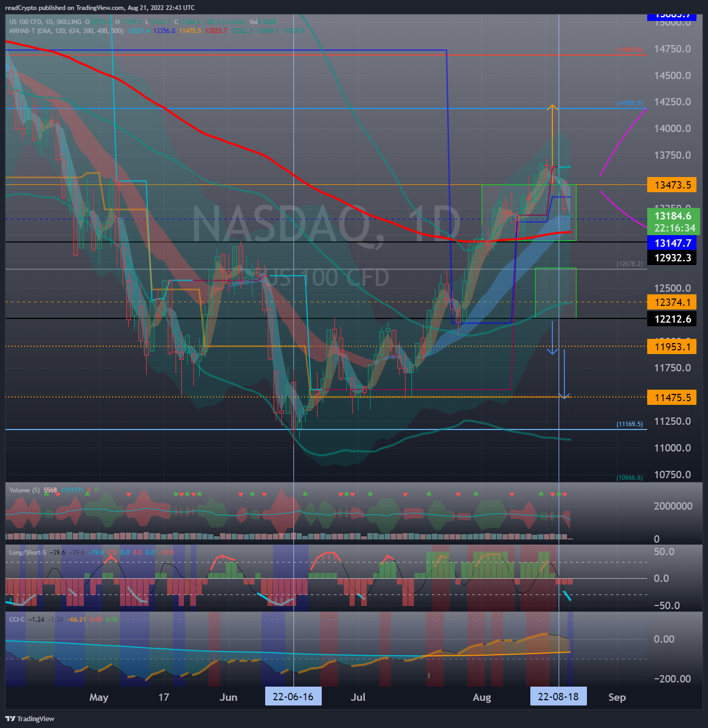Click the 1131371 volume value in legend
This screenshot has height=728, width=708.
point(72,490)
